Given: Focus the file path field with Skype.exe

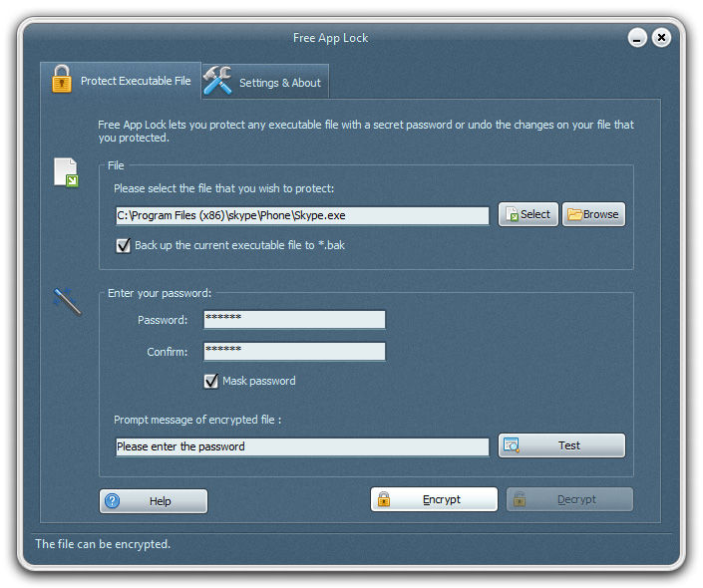Looking at the screenshot, I should click(x=302, y=215).
